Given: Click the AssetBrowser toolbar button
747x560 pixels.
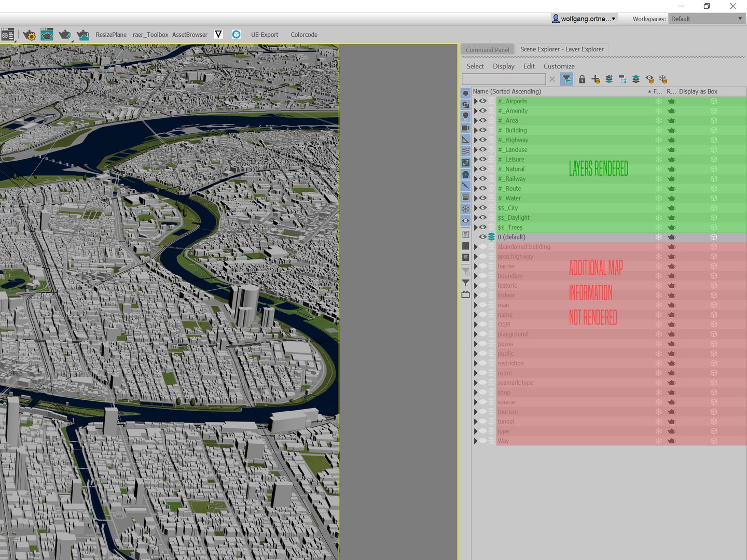Looking at the screenshot, I should pos(190,35).
